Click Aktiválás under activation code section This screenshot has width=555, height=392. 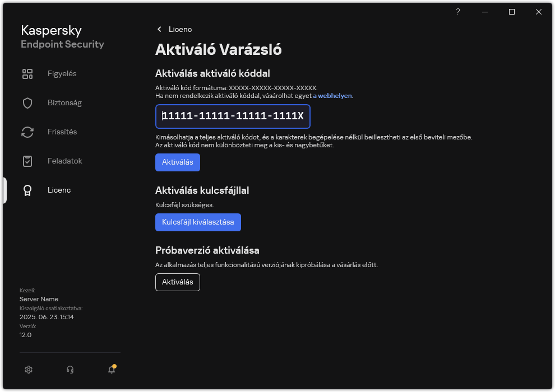177,162
